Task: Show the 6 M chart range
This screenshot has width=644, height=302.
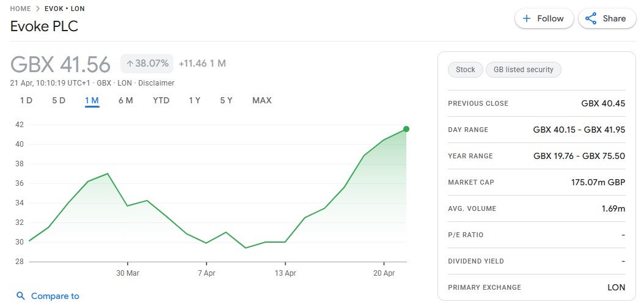Action: coord(126,100)
